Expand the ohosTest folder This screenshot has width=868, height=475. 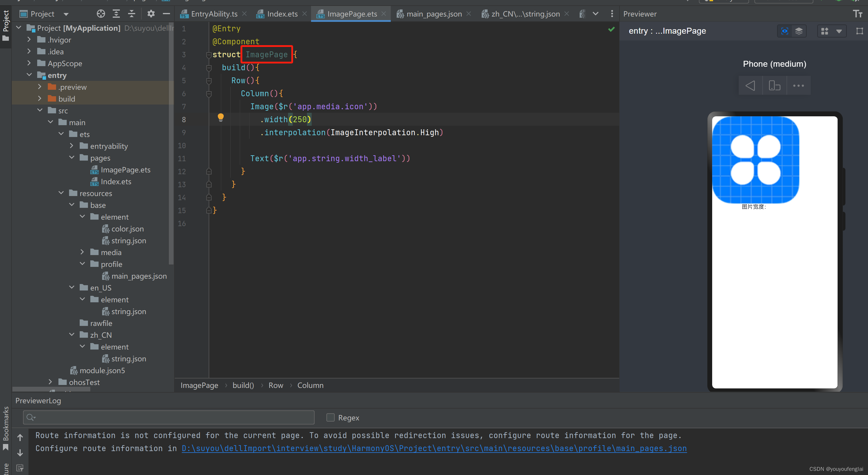50,382
